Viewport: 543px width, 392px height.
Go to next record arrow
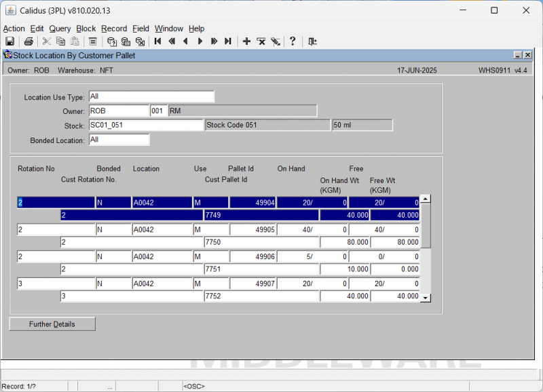tap(200, 41)
